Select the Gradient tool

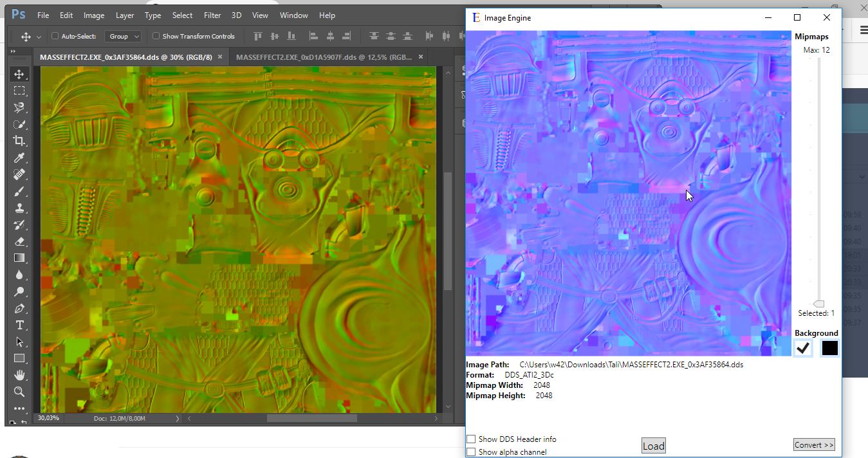(x=19, y=258)
